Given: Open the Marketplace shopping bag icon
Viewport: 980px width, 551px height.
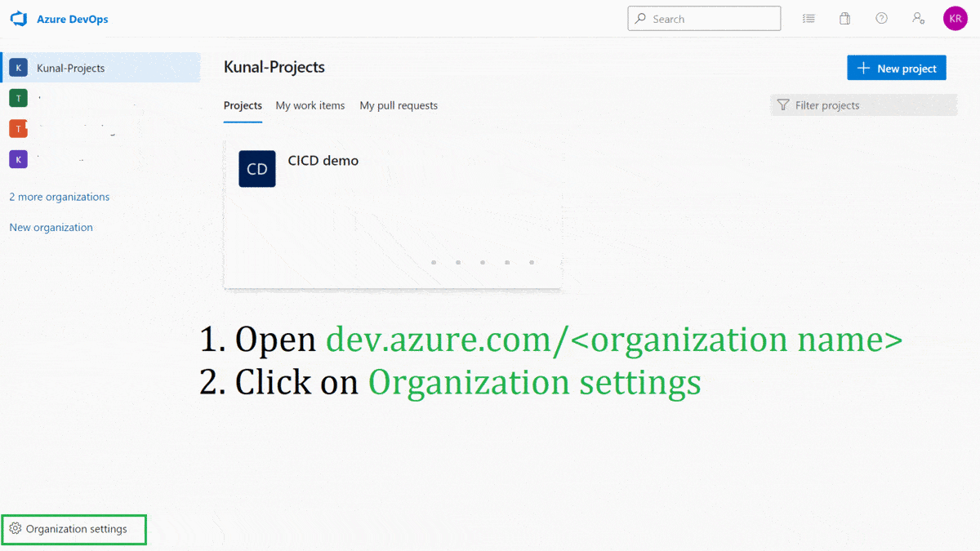Looking at the screenshot, I should [x=845, y=19].
